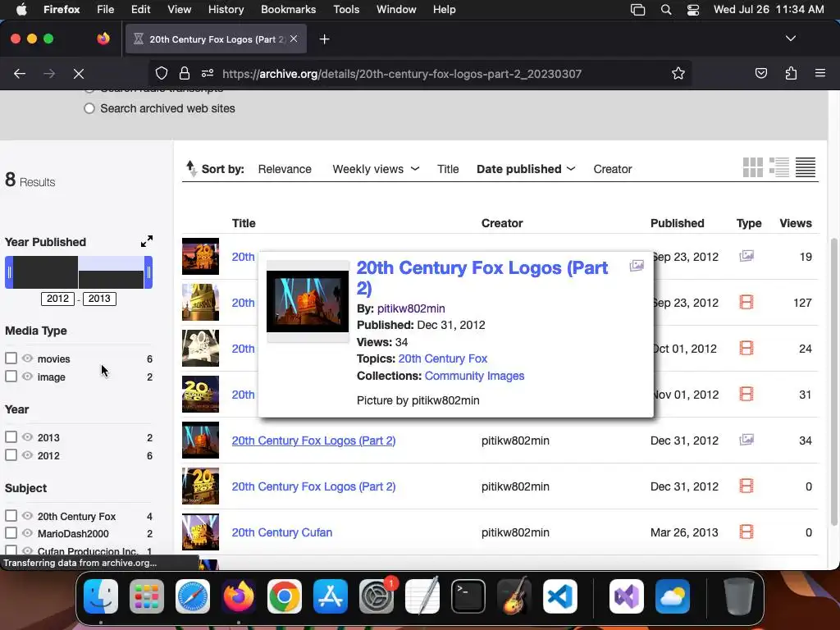Open Visual Studio Code from dock
The image size is (840, 630).
559,596
